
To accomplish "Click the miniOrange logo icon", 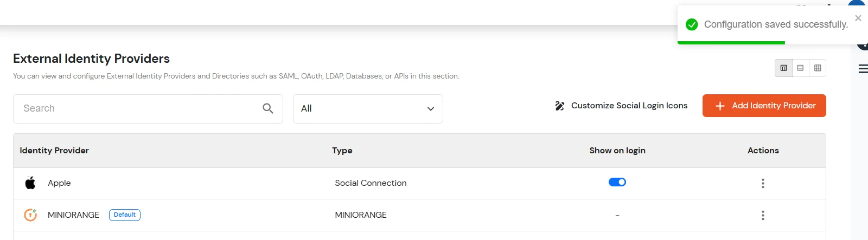I will [30, 215].
